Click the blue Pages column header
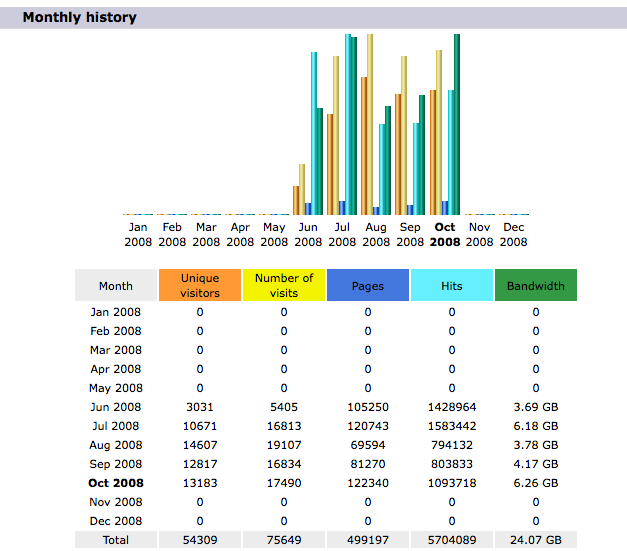This screenshot has height=551, width=627. coord(368,285)
